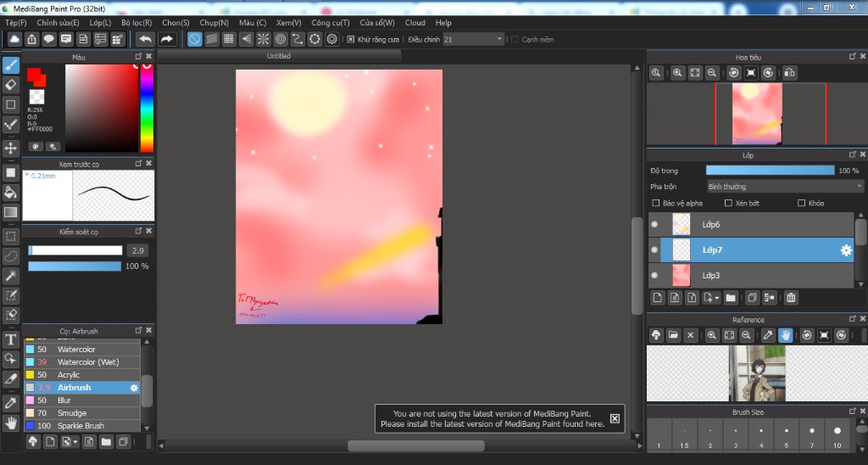Click the Redo arrow
This screenshot has height=465, width=868.
167,39
